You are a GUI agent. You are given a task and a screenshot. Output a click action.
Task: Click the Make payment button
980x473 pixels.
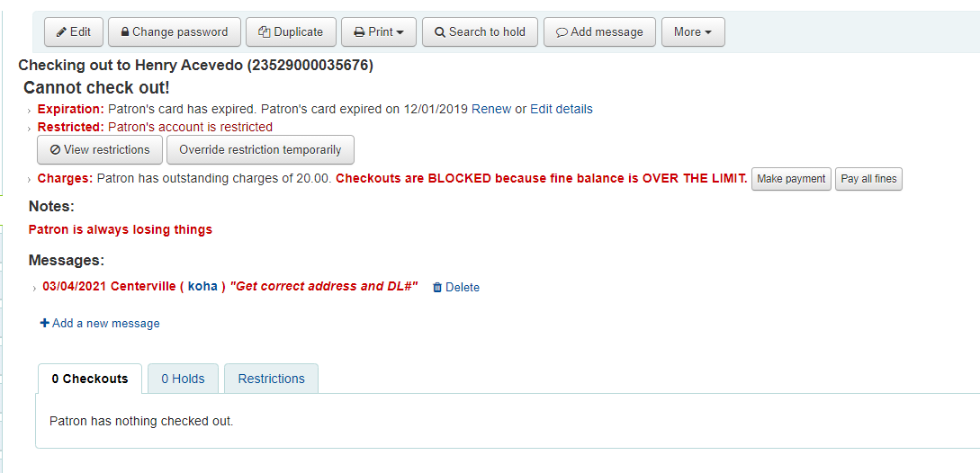791,179
